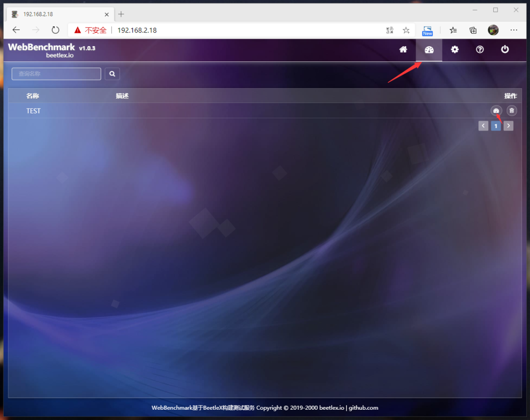
Task: Select the benchmark dashboard gauge icon in header
Action: pos(429,50)
